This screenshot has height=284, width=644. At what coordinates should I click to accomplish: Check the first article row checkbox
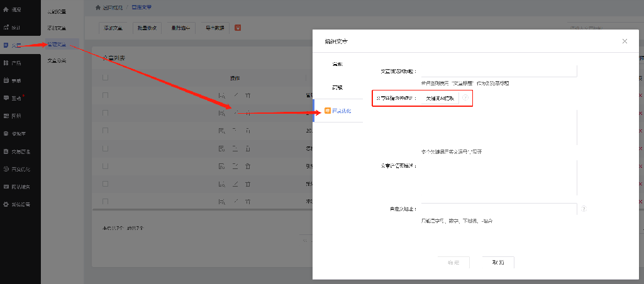coord(106,96)
